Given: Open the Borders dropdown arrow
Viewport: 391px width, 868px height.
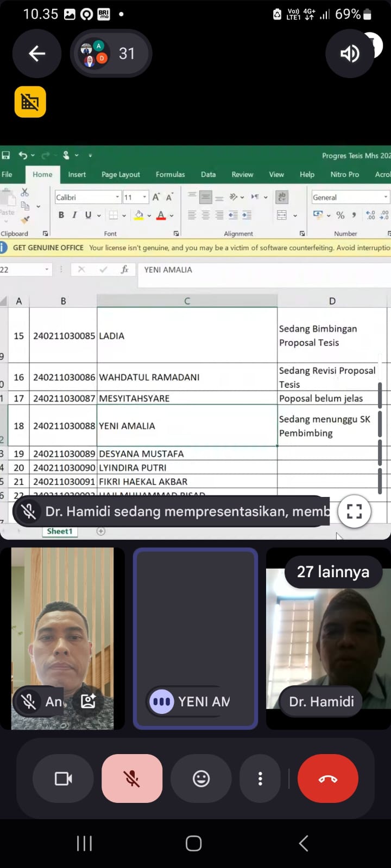Looking at the screenshot, I should [x=124, y=215].
